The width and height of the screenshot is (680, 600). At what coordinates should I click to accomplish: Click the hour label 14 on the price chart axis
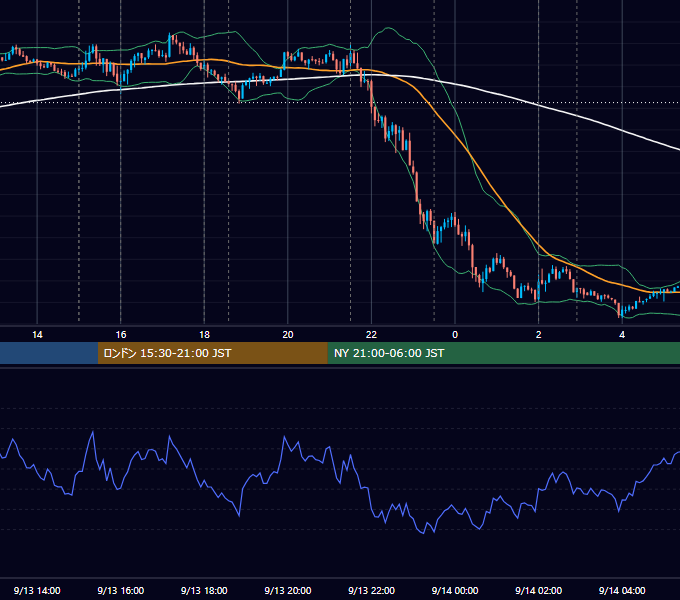tap(37, 335)
